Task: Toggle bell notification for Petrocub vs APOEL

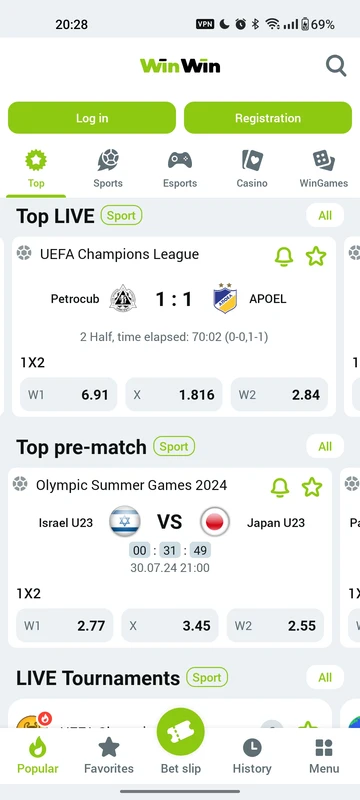Action: pos(284,256)
